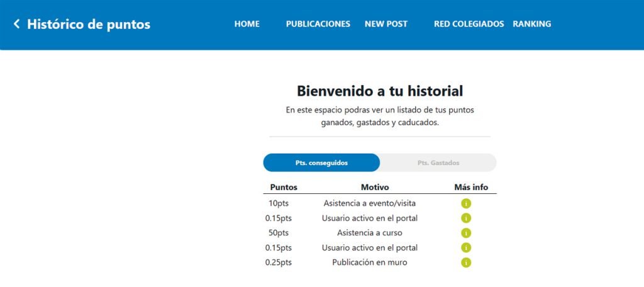The height and width of the screenshot is (287, 644).
Task: Select NEW POST in the top menu
Action: pyautogui.click(x=386, y=24)
